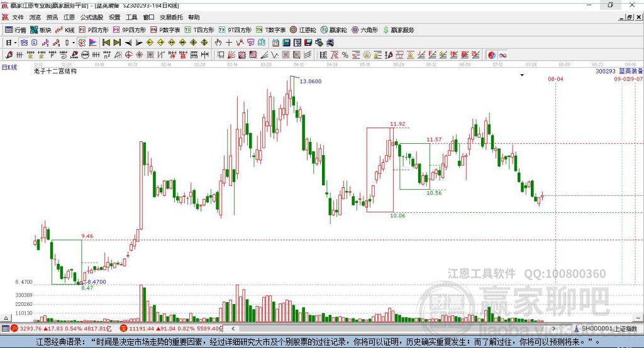Viewport: 644px width, 348px height.
Task: Open the 9P四方形 tool
Action: (x=130, y=30)
